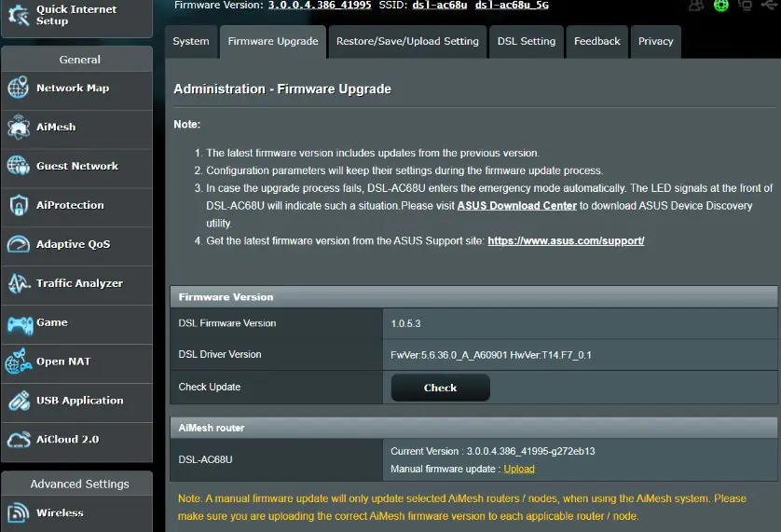Click the DSL firmware version value 1.0.5.3
781x532 pixels.
pyautogui.click(x=405, y=324)
